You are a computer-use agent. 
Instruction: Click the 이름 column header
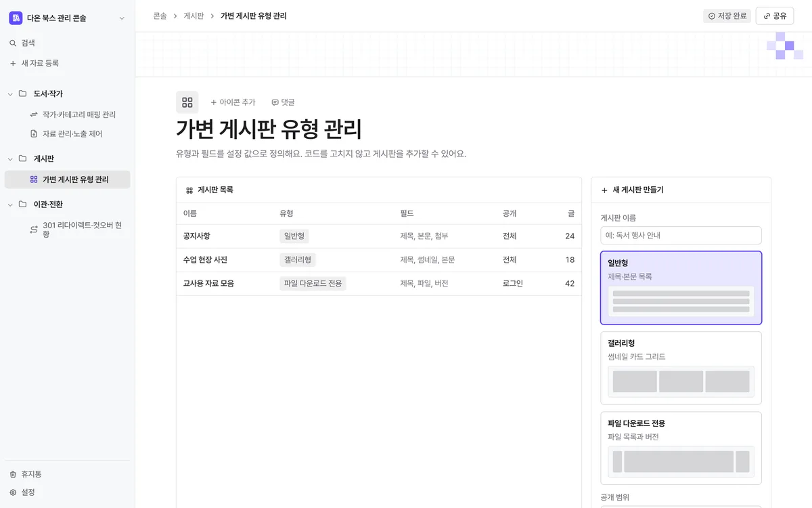pos(190,213)
